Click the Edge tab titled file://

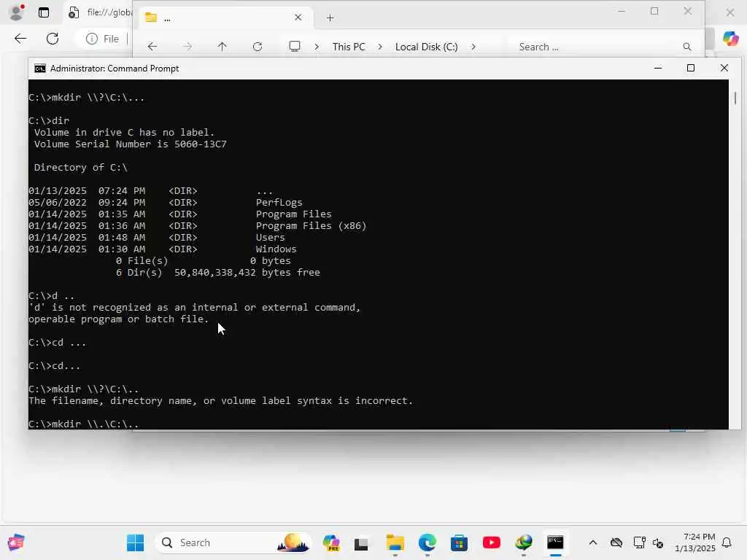(99, 12)
